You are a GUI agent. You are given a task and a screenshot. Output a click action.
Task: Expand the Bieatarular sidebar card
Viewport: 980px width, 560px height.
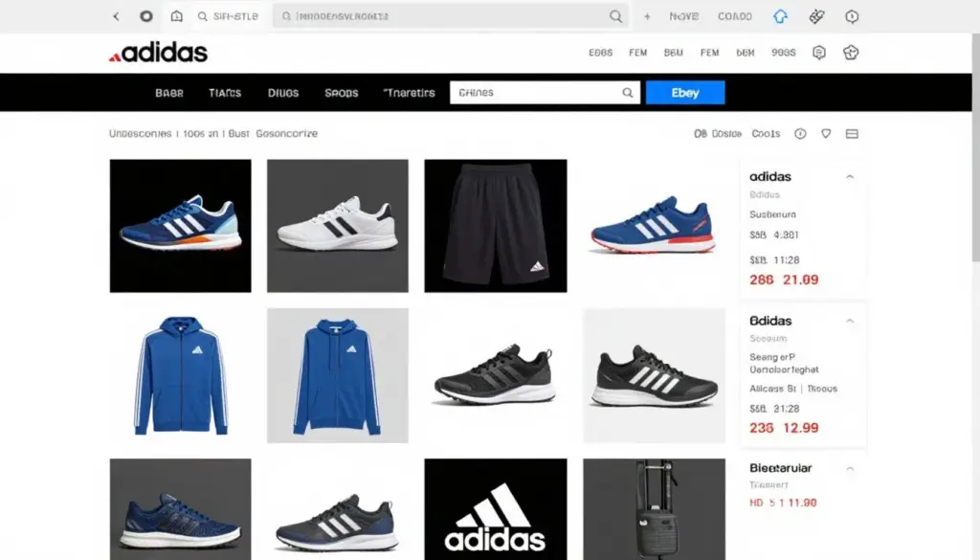pos(851,468)
